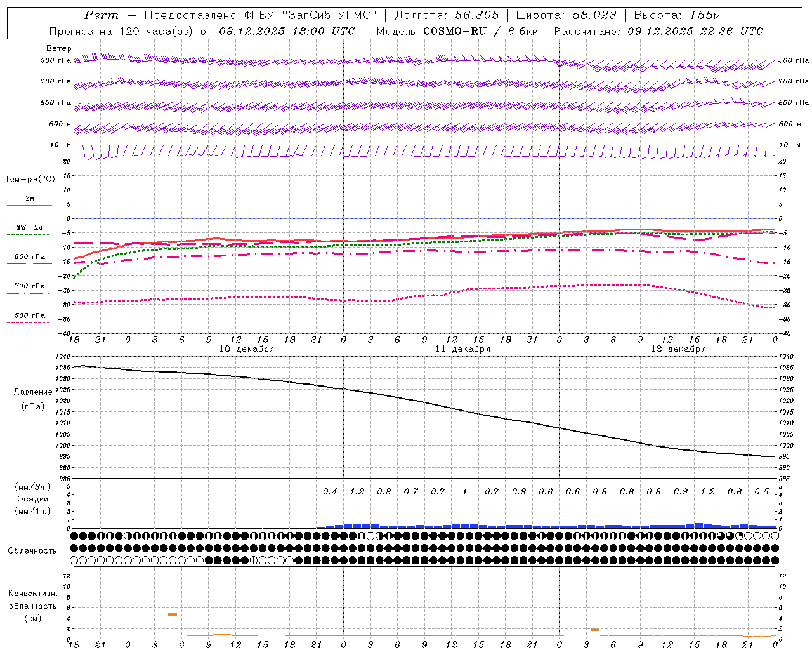Click the "(мм/1ч.)" hourly precipitation unit label
812x650 pixels.
coord(33,511)
